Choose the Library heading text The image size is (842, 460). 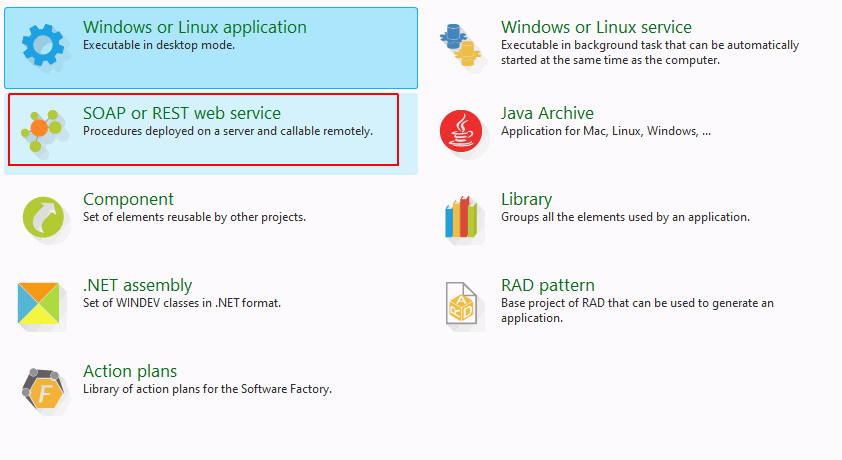[x=526, y=199]
